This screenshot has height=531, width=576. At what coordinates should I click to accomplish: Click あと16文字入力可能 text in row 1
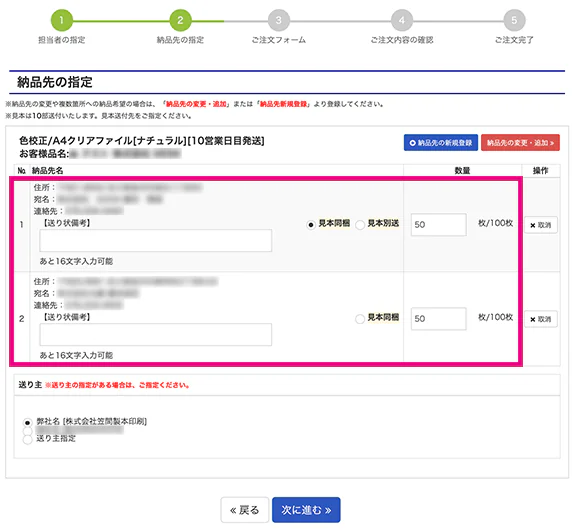pos(76,261)
